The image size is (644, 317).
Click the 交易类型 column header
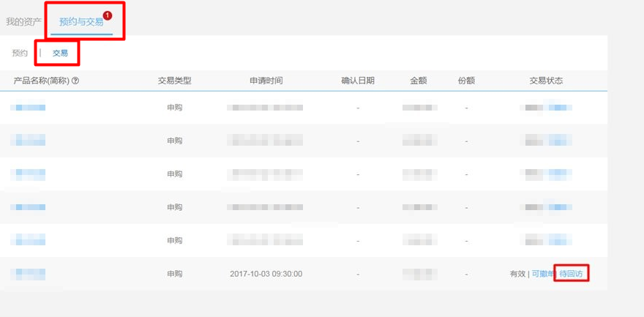click(175, 81)
